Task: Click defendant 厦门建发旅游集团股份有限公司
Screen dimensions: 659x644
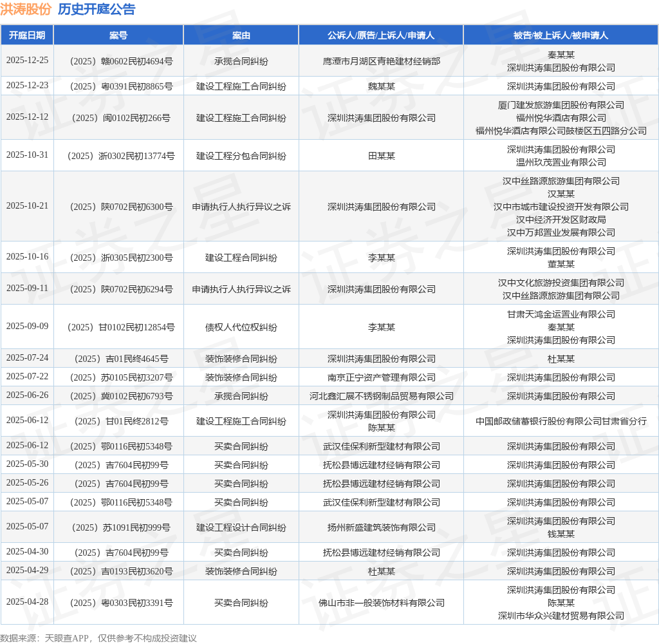Action: [x=561, y=105]
